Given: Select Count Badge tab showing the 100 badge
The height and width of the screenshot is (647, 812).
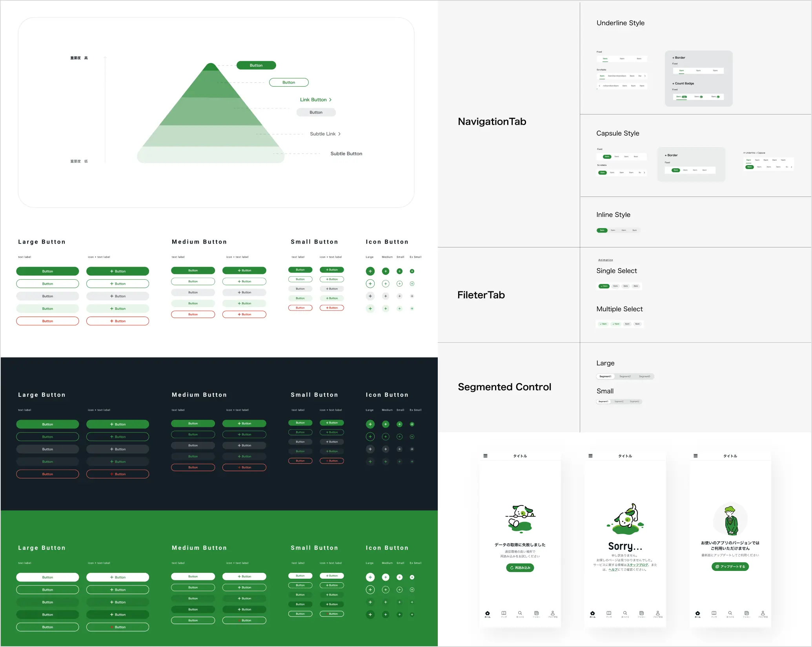Looking at the screenshot, I should [681, 96].
